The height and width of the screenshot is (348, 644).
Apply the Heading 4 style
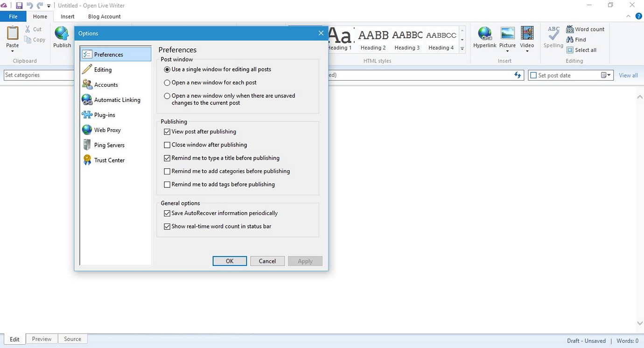point(441,39)
